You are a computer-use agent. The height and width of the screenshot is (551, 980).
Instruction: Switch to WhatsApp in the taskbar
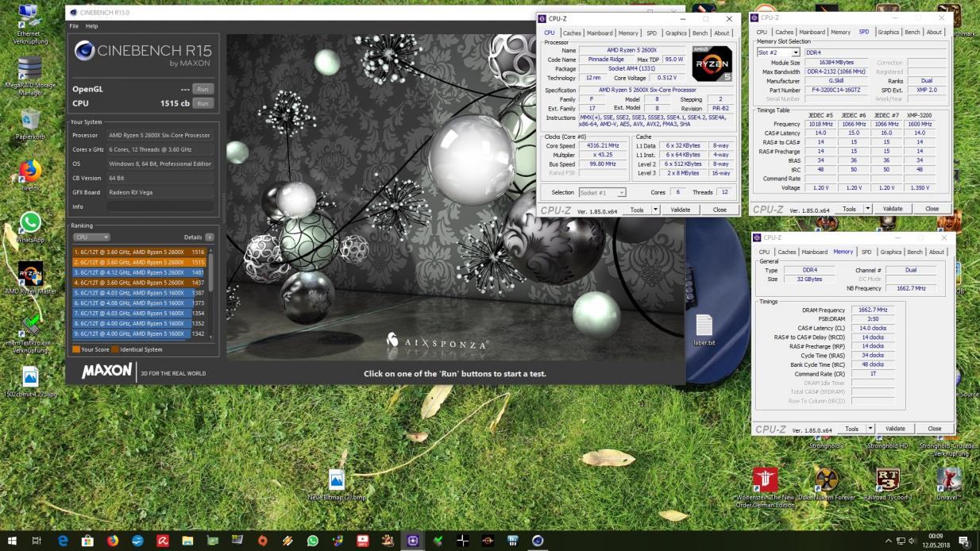click(312, 541)
